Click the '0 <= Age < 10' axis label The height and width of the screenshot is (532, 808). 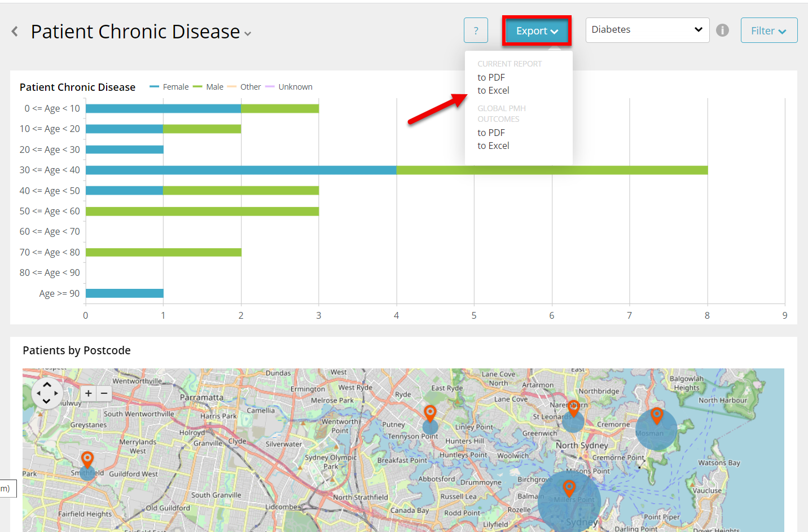click(x=52, y=108)
